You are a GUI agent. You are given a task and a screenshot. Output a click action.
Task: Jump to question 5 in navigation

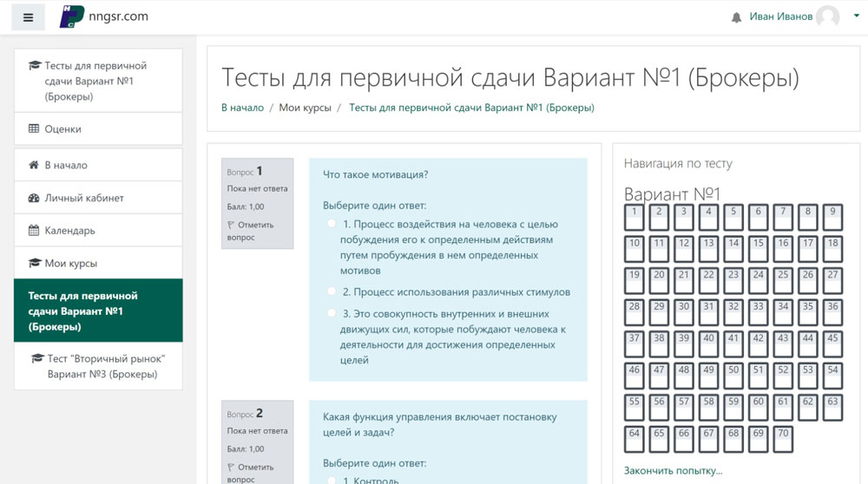tap(733, 218)
